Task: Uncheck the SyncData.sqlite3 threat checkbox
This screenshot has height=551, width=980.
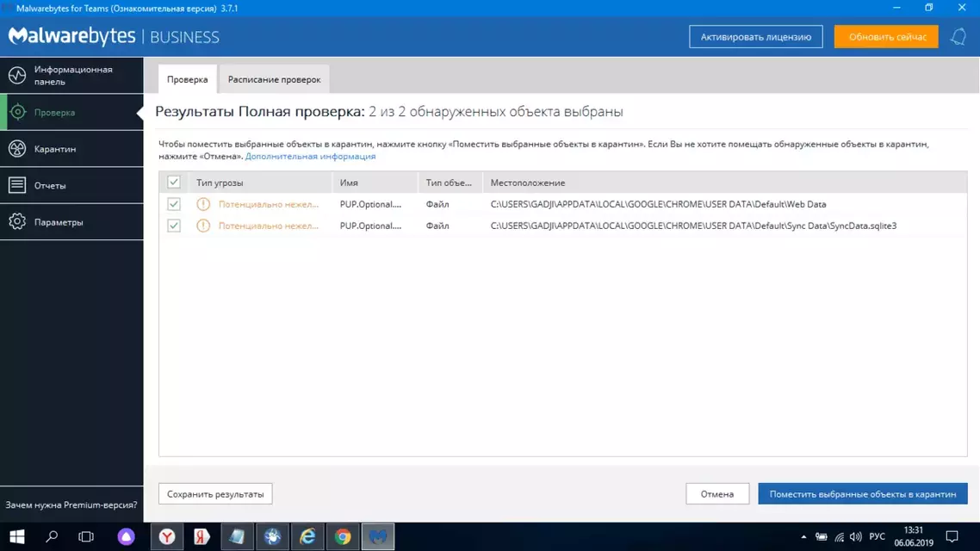Action: [174, 226]
